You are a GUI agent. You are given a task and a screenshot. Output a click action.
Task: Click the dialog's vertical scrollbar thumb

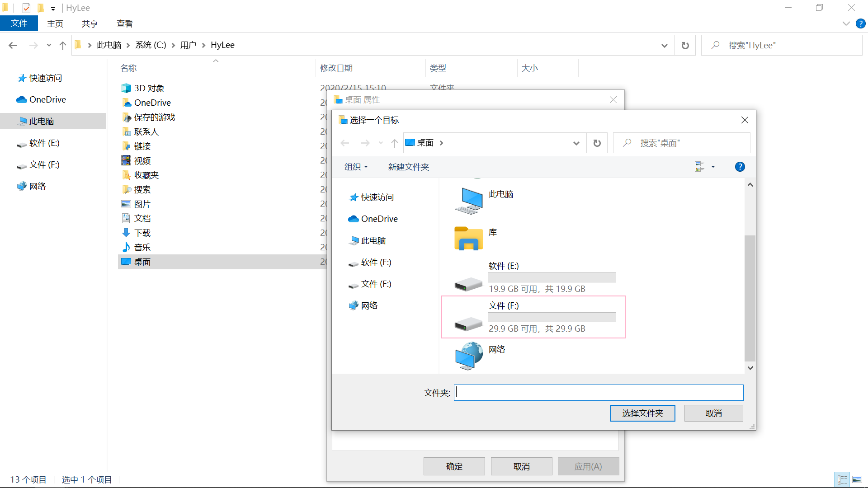[x=750, y=298]
